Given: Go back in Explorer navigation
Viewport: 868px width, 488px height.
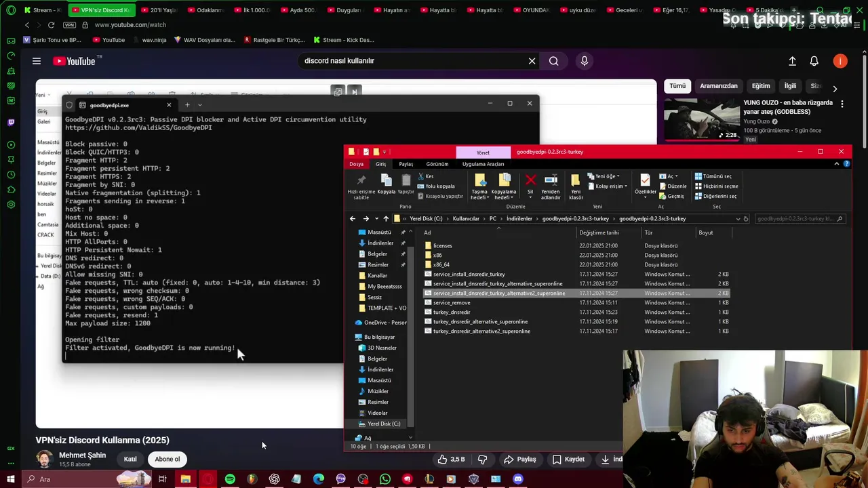Looking at the screenshot, I should point(353,219).
